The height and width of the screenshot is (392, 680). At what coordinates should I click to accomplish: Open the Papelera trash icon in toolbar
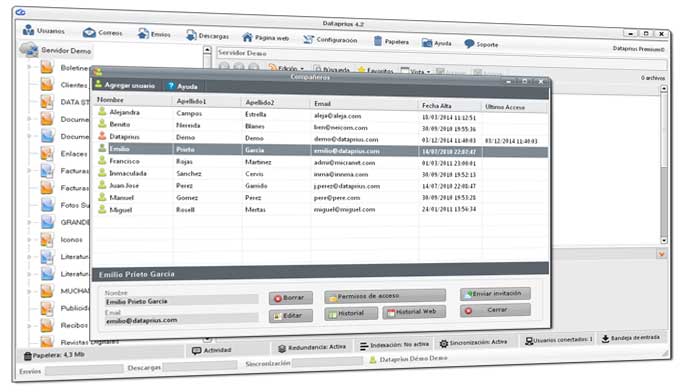click(378, 41)
